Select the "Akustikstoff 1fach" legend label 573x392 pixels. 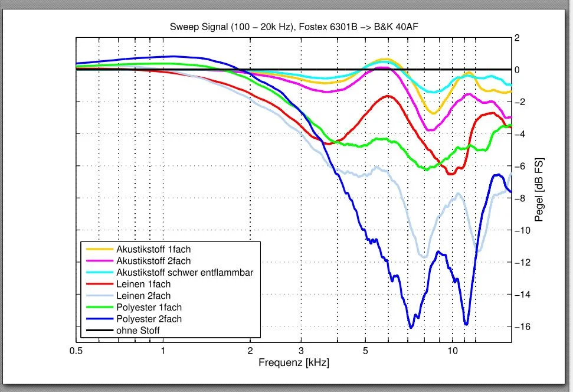[153, 249]
